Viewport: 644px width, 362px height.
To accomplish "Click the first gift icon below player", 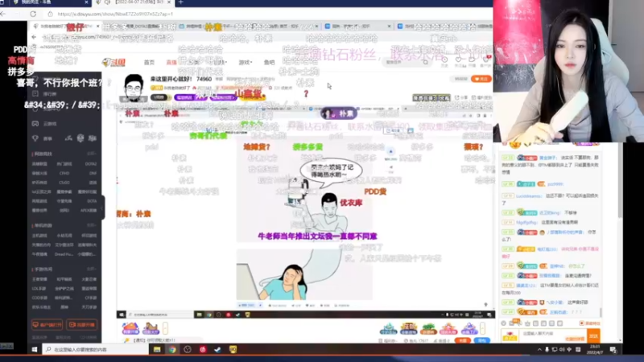I will (130, 328).
